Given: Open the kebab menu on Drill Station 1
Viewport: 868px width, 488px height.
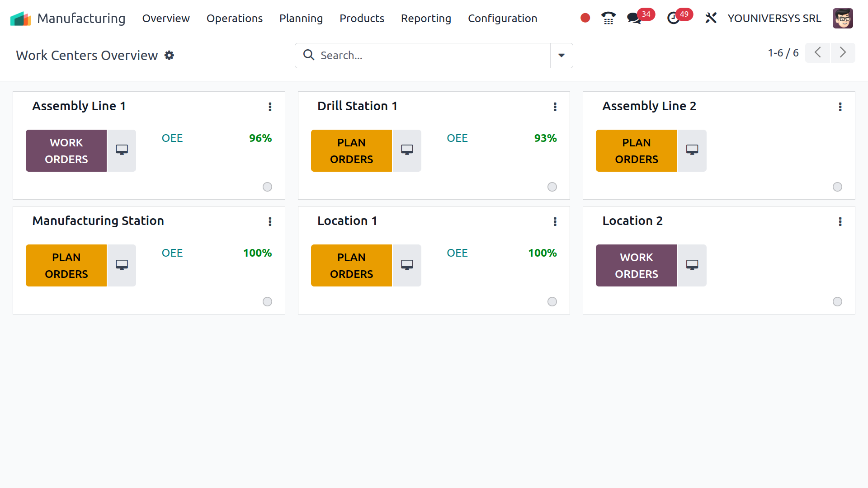Looking at the screenshot, I should (555, 107).
